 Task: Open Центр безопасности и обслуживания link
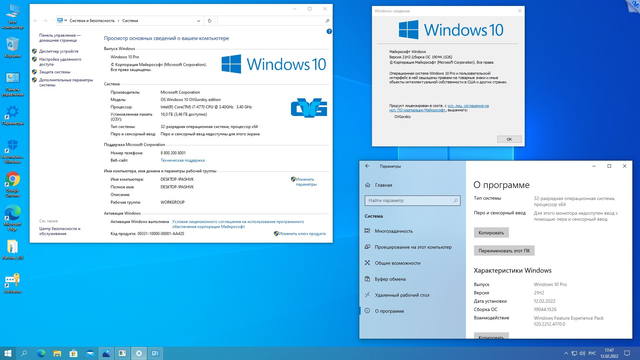60,231
